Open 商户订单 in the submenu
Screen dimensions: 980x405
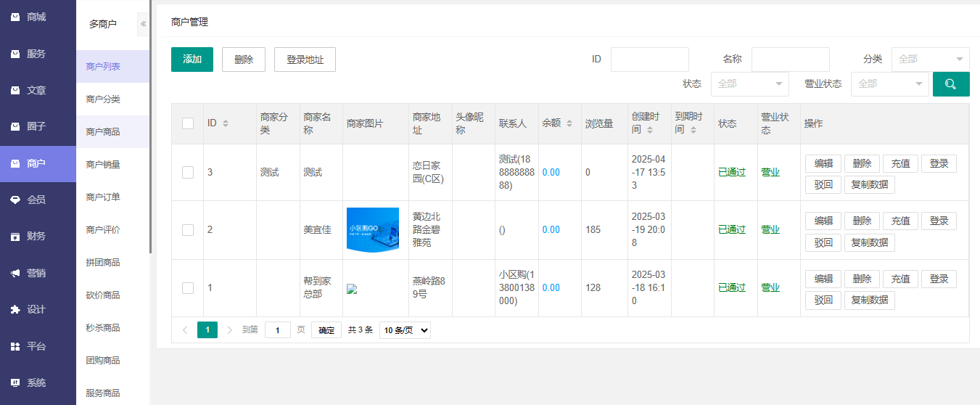pyautogui.click(x=103, y=197)
